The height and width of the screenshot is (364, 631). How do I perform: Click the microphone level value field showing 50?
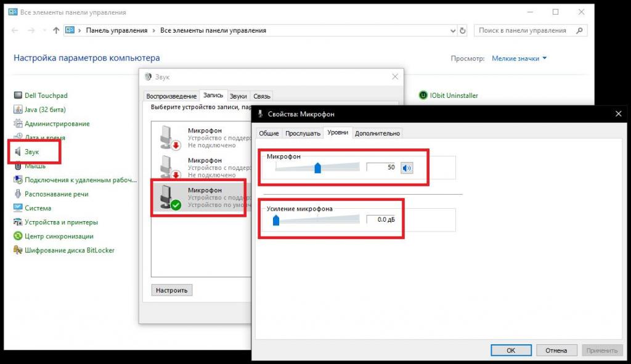coord(382,168)
